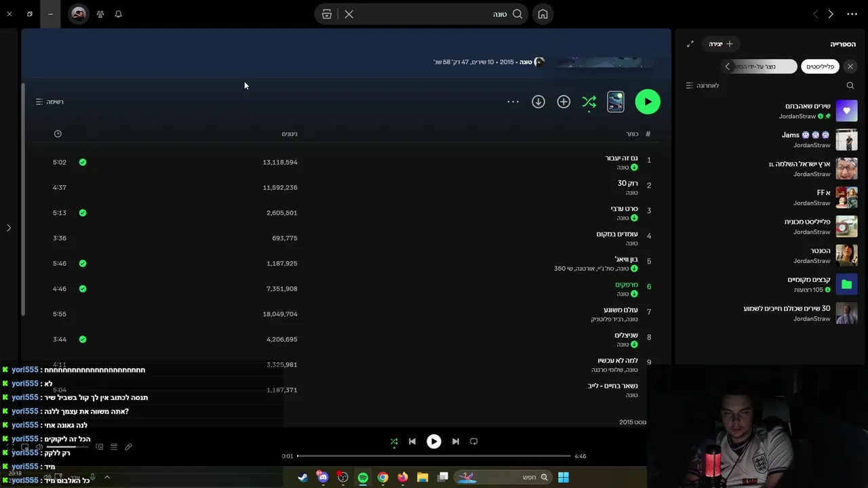Image resolution: width=868 pixels, height=488 pixels.
Task: Clear the search field text
Action: pos(349,14)
